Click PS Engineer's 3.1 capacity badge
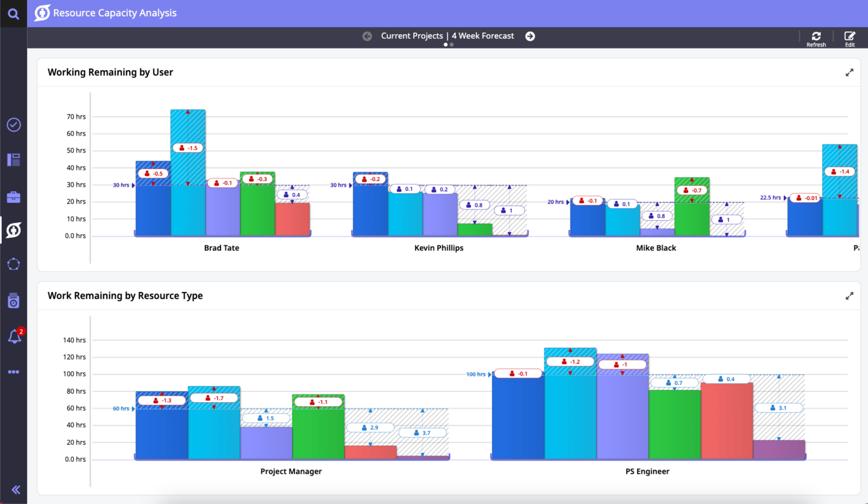The height and width of the screenshot is (504, 868). click(778, 408)
